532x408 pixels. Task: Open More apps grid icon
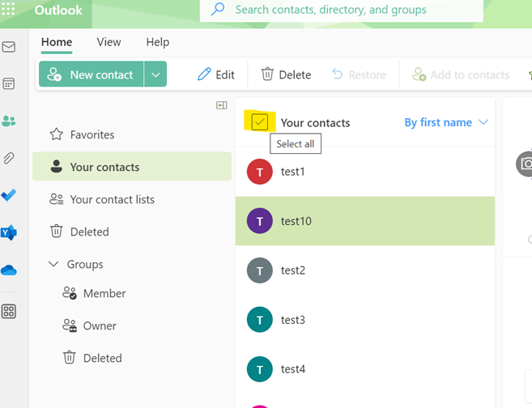tap(8, 312)
